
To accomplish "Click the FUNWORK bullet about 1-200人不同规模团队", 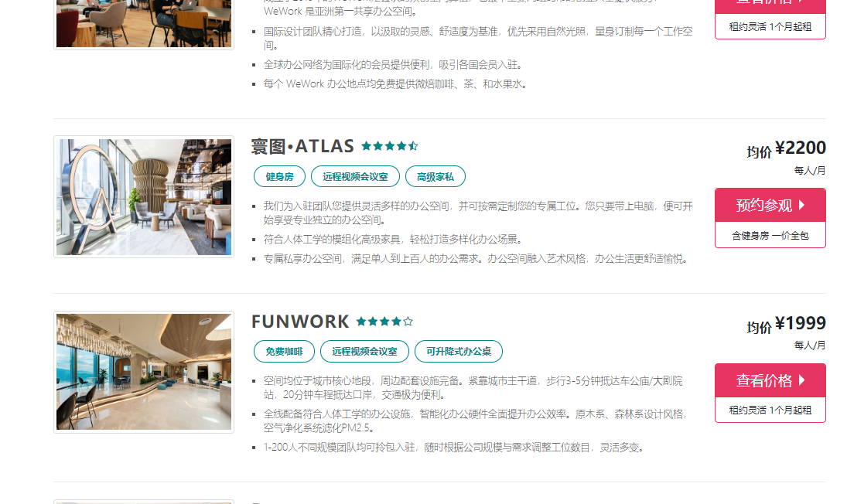I will click(x=453, y=448).
